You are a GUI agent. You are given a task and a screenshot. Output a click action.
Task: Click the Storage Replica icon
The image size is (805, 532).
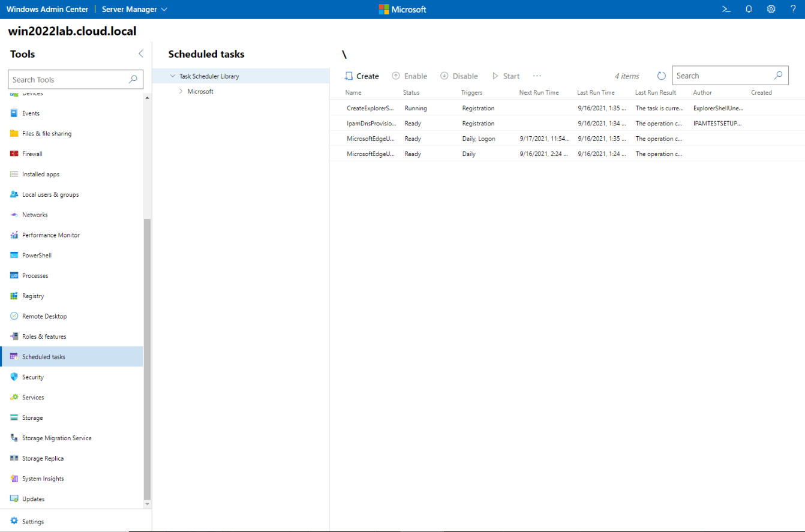14,458
